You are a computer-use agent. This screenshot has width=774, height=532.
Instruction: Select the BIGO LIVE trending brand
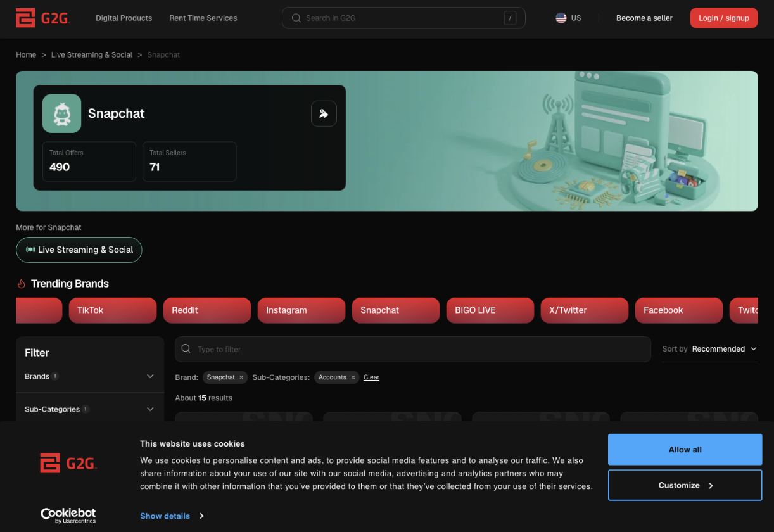click(x=490, y=310)
